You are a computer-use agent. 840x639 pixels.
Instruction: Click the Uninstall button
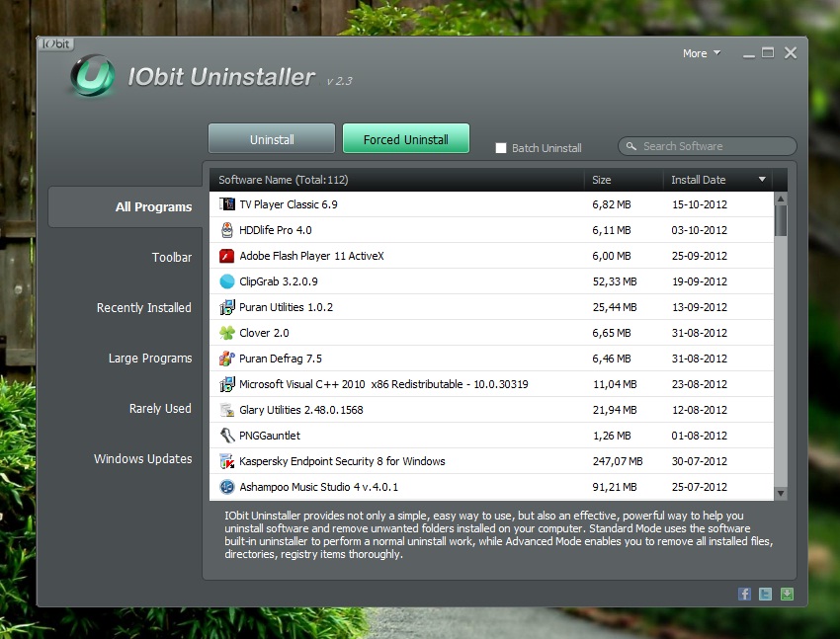click(272, 138)
